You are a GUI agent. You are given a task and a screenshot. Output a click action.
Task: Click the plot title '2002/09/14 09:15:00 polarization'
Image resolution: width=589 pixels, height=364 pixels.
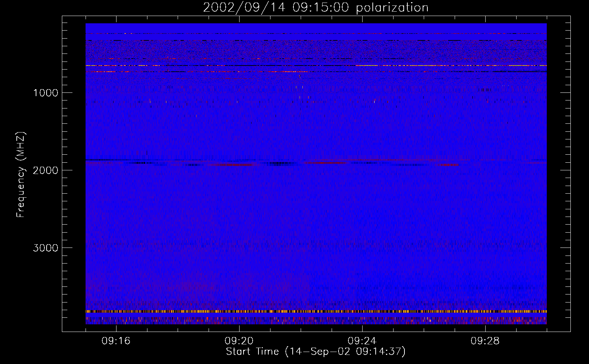pyautogui.click(x=316, y=8)
